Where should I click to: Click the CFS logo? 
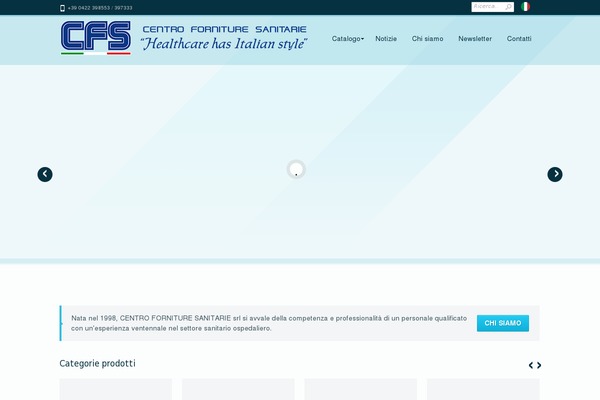tap(96, 38)
